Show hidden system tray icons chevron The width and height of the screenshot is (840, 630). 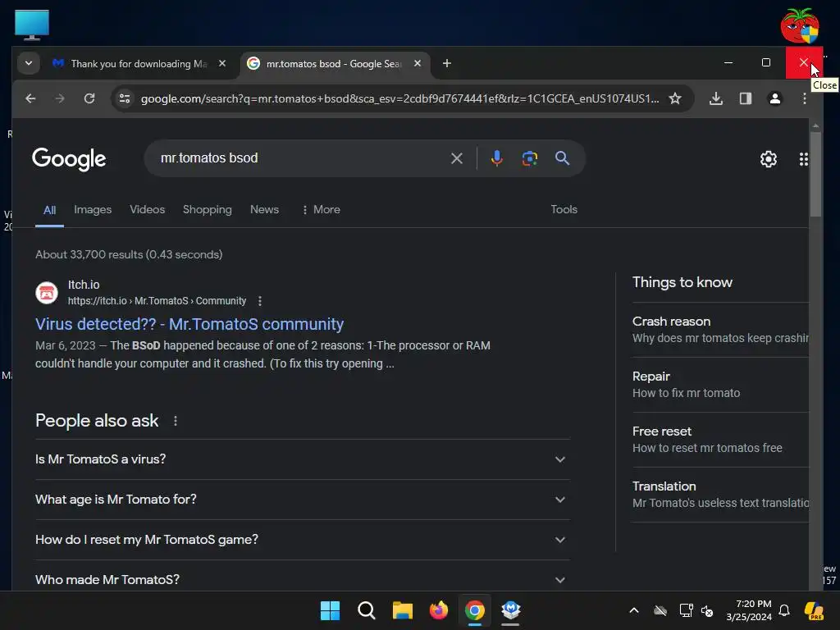[634, 610]
